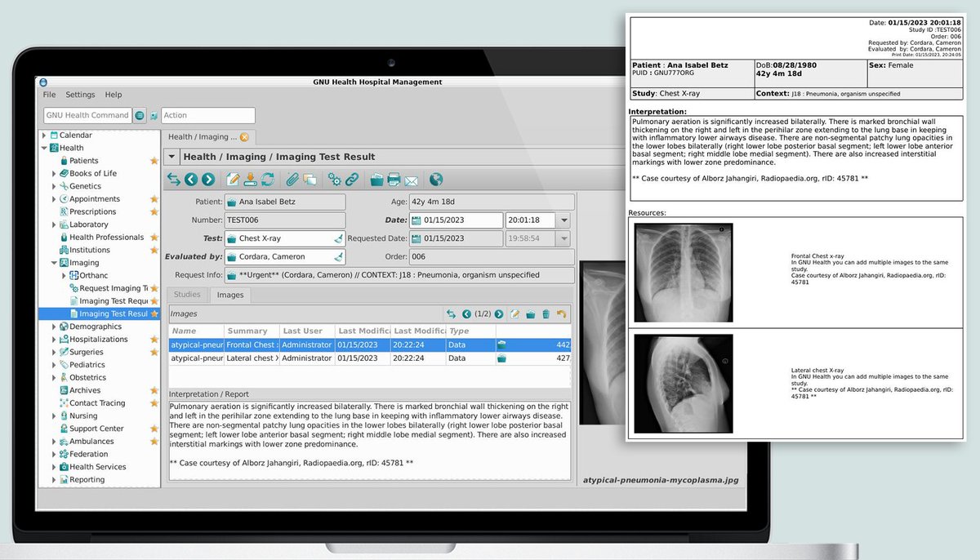Screen dimensions: 980x560
Task: Expand the Orthanc tree node
Action: [x=65, y=276]
